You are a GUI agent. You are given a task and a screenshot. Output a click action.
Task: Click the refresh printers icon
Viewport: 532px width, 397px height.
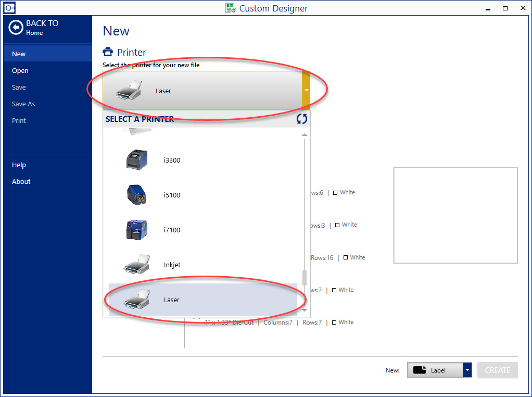(302, 119)
